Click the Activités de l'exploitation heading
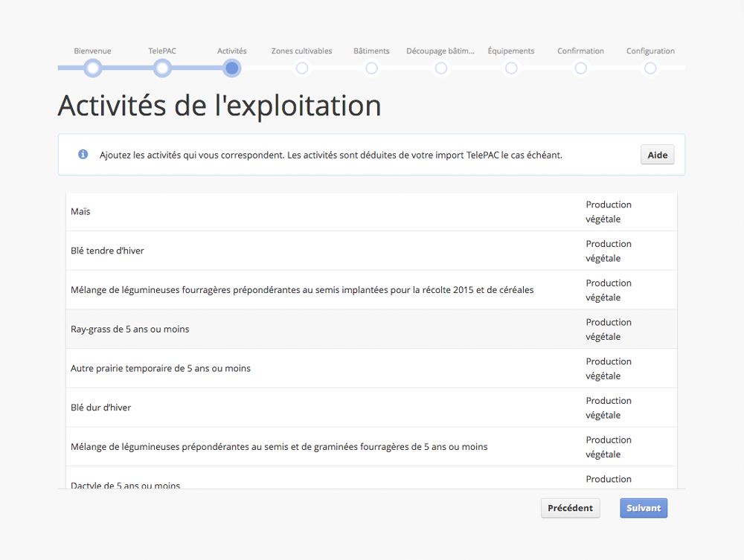 pos(219,106)
